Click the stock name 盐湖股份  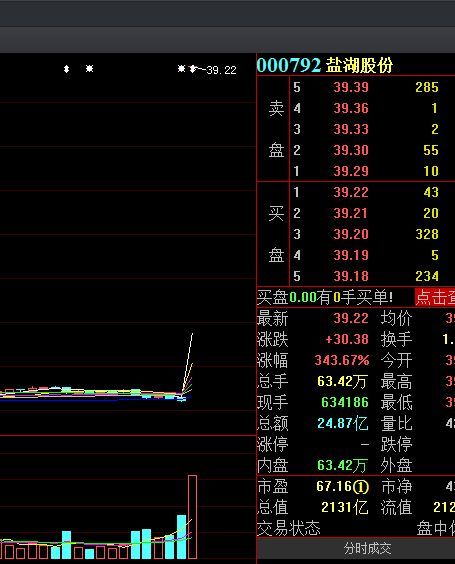point(359,65)
